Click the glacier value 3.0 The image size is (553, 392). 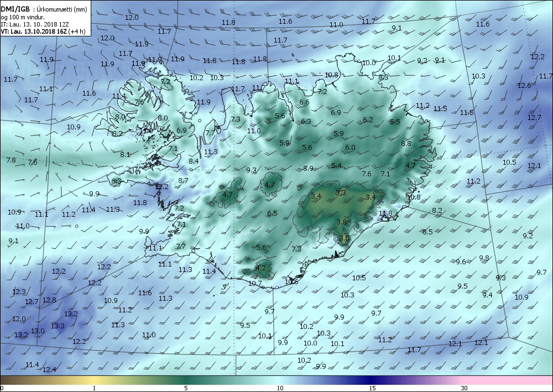tap(344, 238)
